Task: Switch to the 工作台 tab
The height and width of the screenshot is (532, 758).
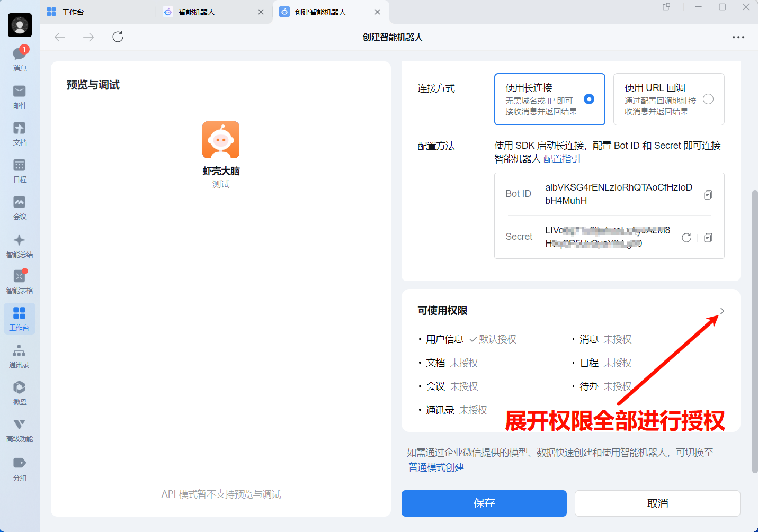Action: [73, 12]
